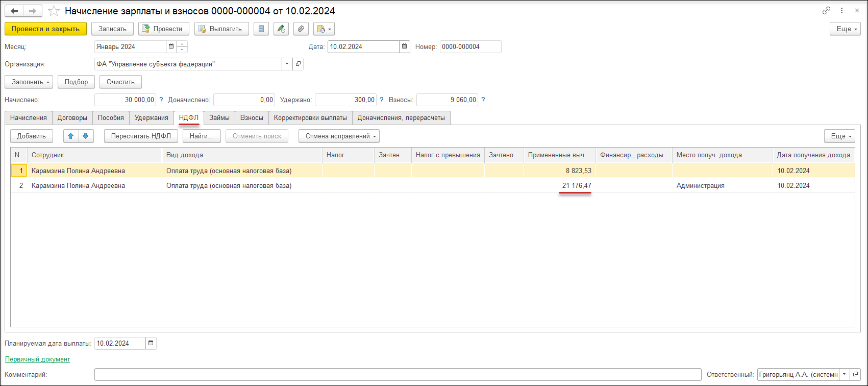Open the Заполнить dropdown button

tap(29, 82)
